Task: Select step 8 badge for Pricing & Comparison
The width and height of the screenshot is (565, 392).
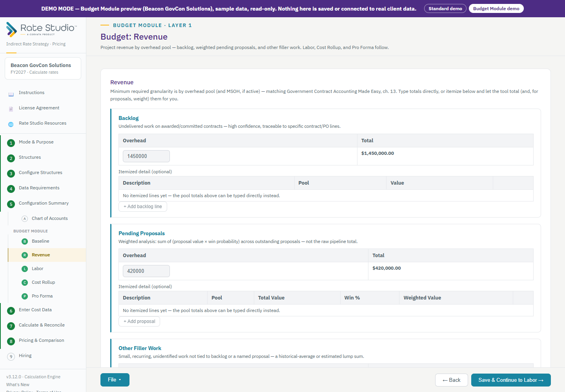Action: click(x=11, y=341)
